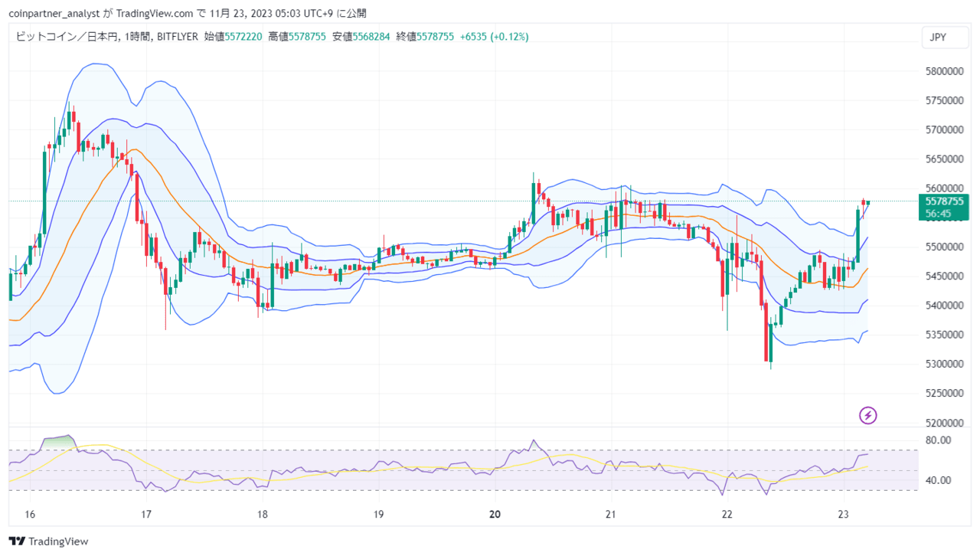Click the TradingView.com text in header

[155, 13]
